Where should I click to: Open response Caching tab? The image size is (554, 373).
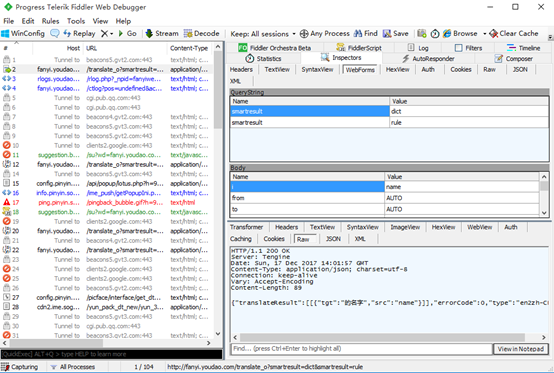click(241, 239)
